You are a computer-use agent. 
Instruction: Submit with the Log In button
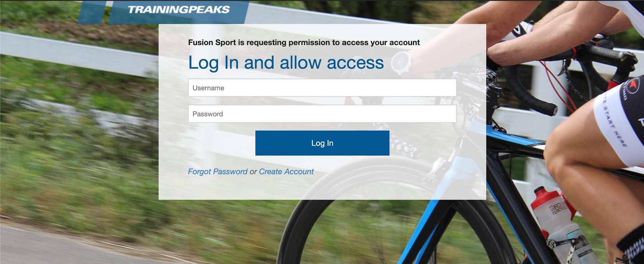pos(322,143)
